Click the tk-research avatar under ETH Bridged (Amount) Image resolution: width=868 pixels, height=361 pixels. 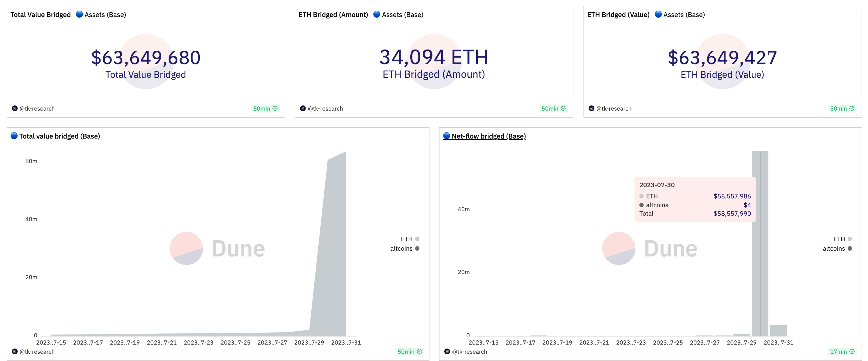[302, 108]
